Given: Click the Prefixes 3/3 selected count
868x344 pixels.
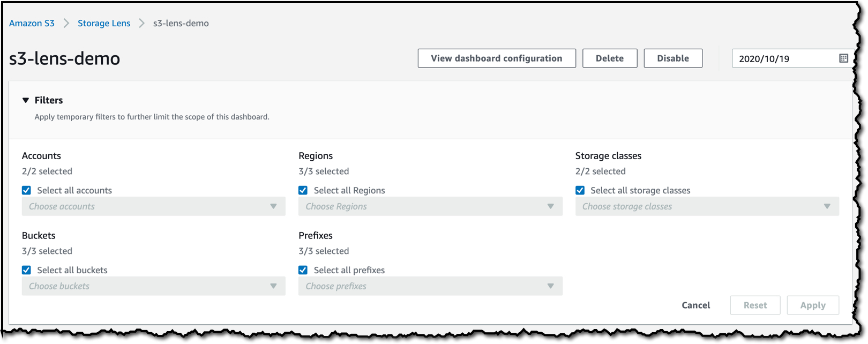Looking at the screenshot, I should point(324,251).
